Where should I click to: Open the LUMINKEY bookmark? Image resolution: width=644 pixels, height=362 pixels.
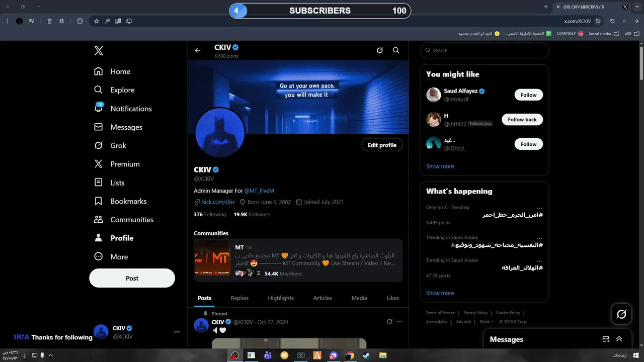pos(570,34)
